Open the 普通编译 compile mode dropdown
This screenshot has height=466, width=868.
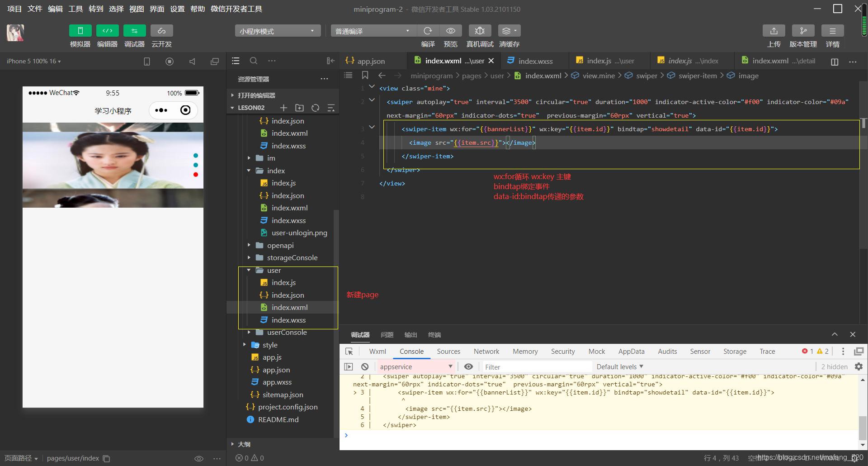pos(373,31)
